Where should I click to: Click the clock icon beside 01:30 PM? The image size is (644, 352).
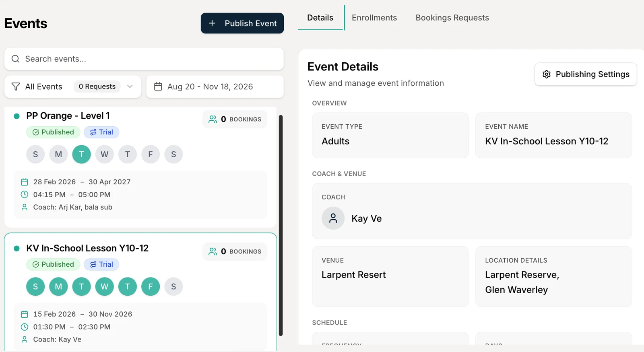[x=25, y=327]
